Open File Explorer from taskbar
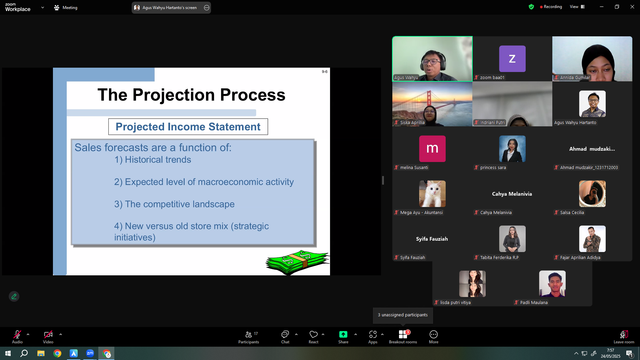The image size is (640, 360). coord(41,353)
